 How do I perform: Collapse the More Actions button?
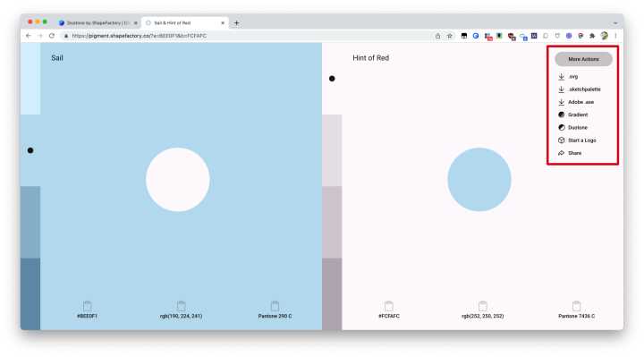click(583, 59)
